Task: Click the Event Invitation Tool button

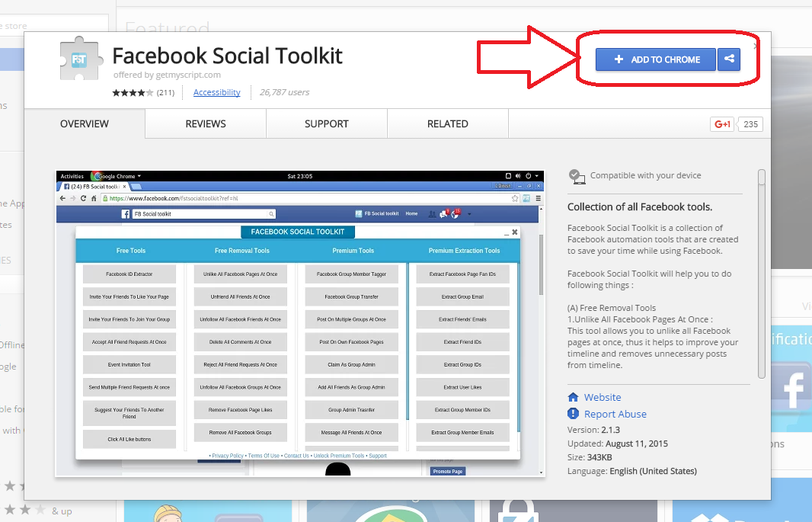Action: 129,364
